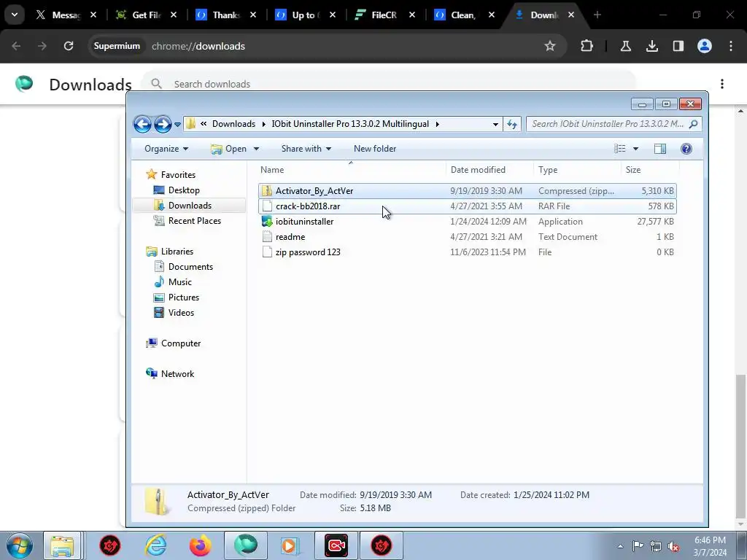Switch to the X Messages browser tab
Viewport: 747px width, 560px height.
point(65,15)
